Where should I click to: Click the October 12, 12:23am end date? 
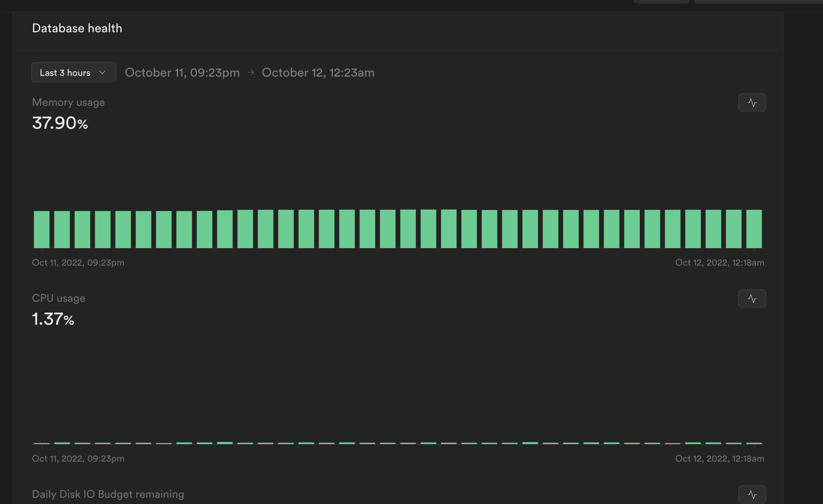pyautogui.click(x=318, y=72)
